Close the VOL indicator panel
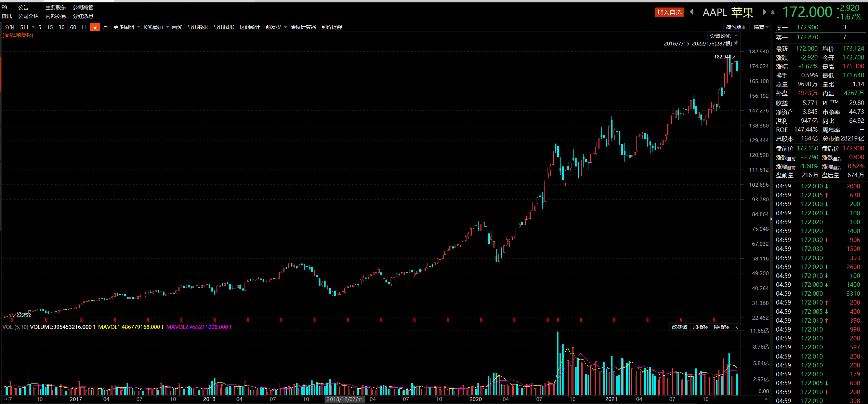The height and width of the screenshot is (404, 868). coord(736,327)
